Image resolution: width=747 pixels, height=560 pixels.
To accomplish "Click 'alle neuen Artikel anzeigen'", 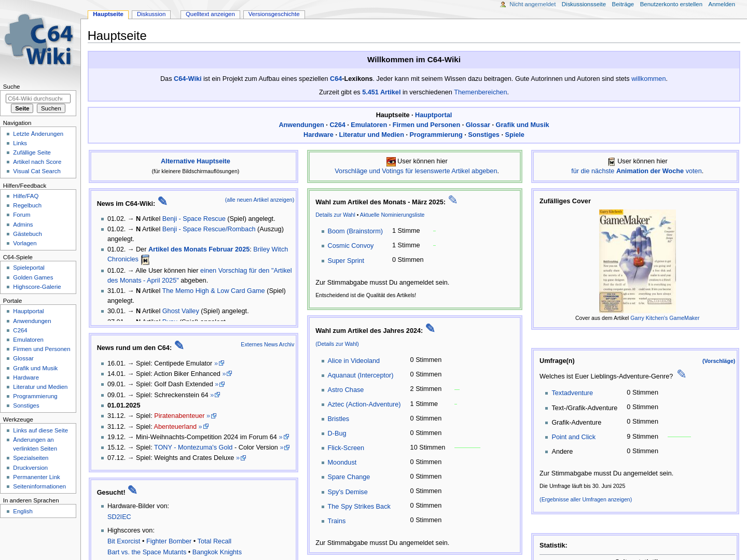I will coord(259,200).
